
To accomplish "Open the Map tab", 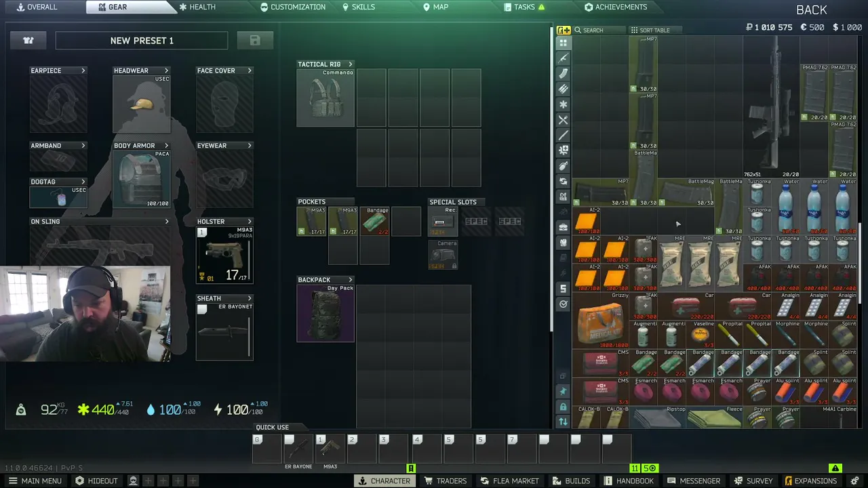I will point(435,7).
